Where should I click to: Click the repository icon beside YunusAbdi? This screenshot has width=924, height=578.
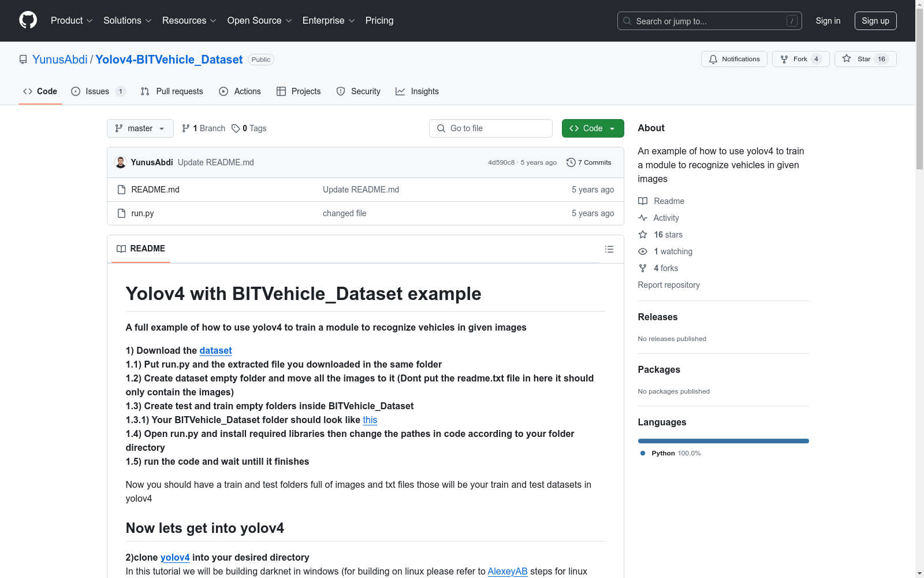tap(23, 60)
